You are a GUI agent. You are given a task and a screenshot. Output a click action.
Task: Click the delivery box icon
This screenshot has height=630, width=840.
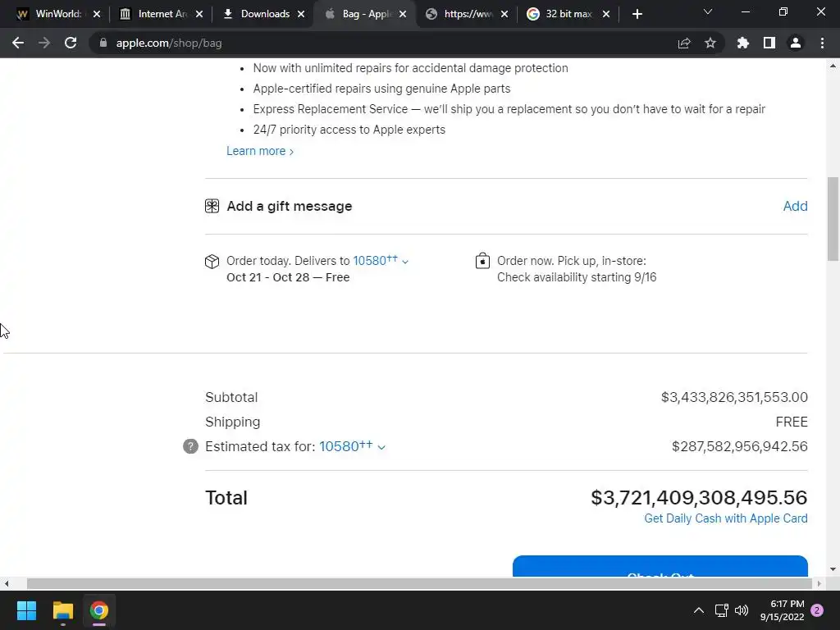212,262
